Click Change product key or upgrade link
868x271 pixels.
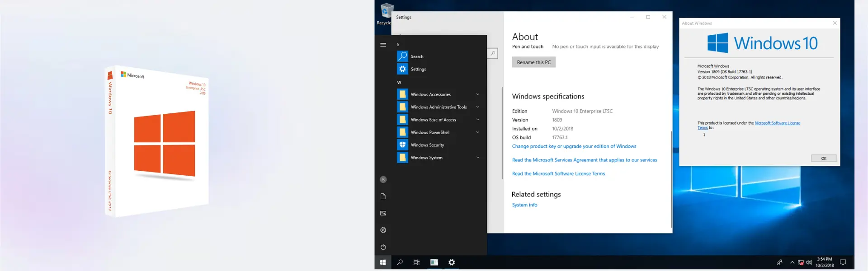pos(574,146)
